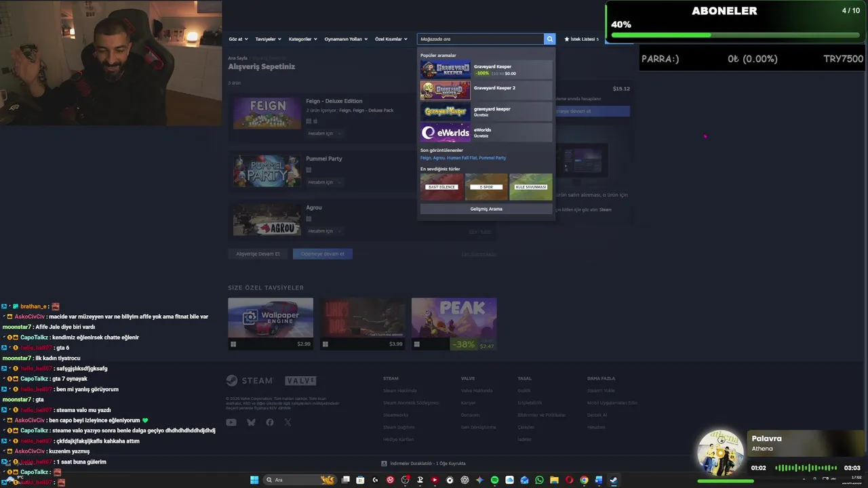Select lowercase graveyard keeper Ücretsiz suggestion
This screenshot has height=488, width=868.
point(486,111)
